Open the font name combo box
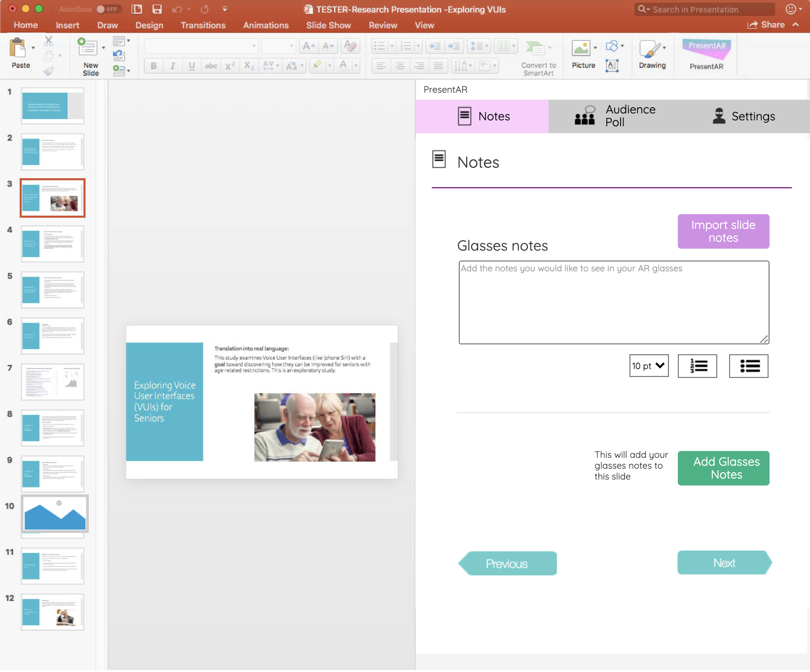 pyautogui.click(x=201, y=46)
